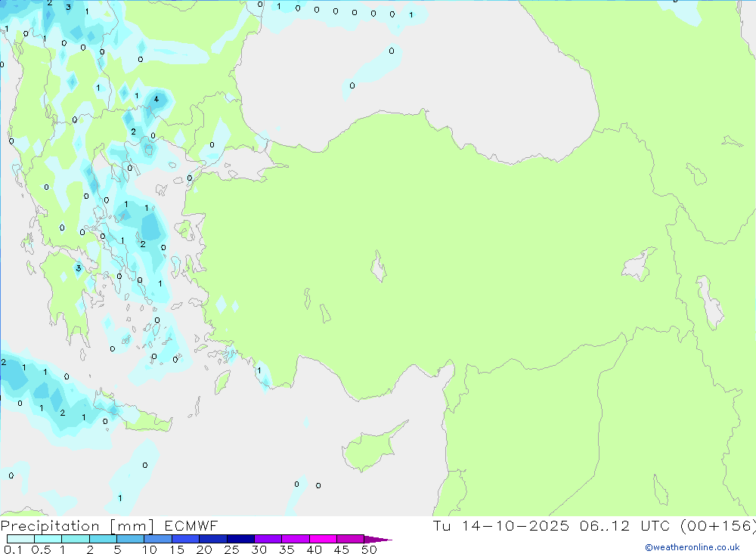Choose the 35–40 mm purple legend swatch
Image resolution: width=756 pixels, height=554 pixels.
point(296,539)
